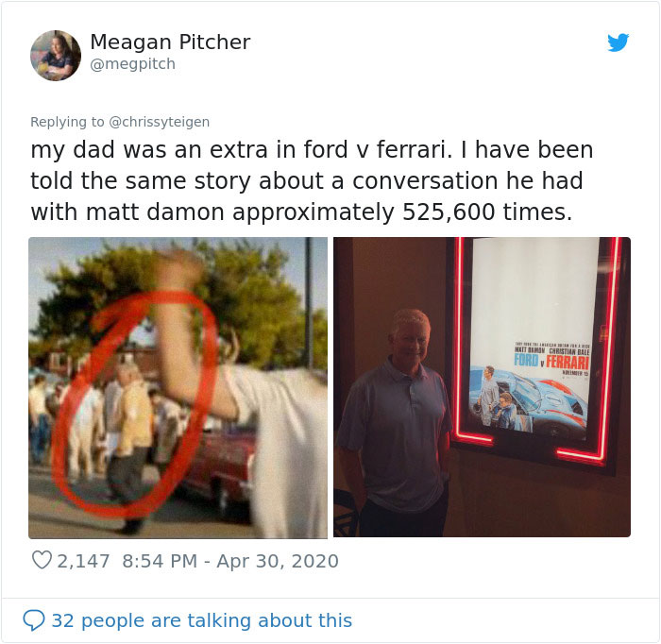The width and height of the screenshot is (661, 644).
Task: Click the speech bubble reply icon
Action: (x=34, y=620)
